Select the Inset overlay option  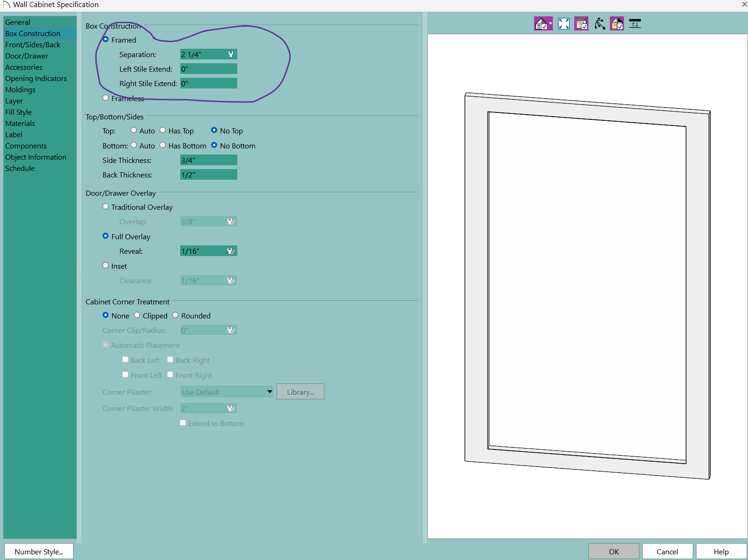(106, 265)
